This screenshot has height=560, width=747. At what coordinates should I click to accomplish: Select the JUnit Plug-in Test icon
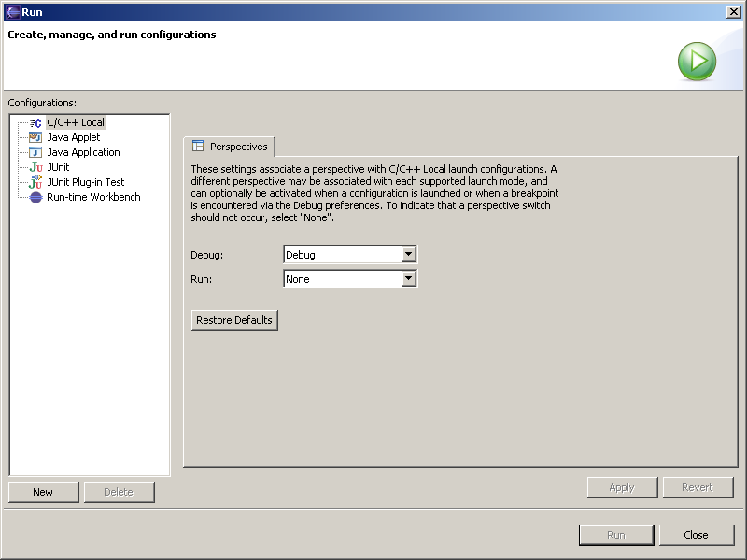tap(35, 182)
